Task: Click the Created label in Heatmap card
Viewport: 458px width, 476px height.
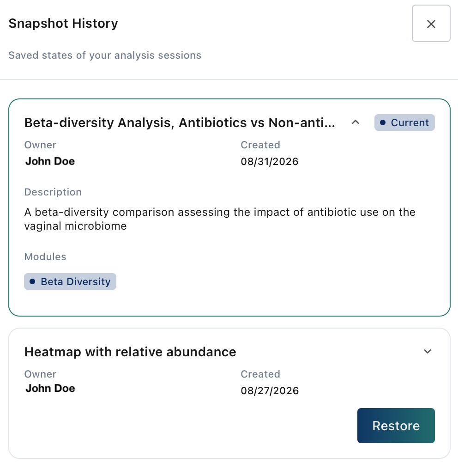Action: pyautogui.click(x=260, y=374)
